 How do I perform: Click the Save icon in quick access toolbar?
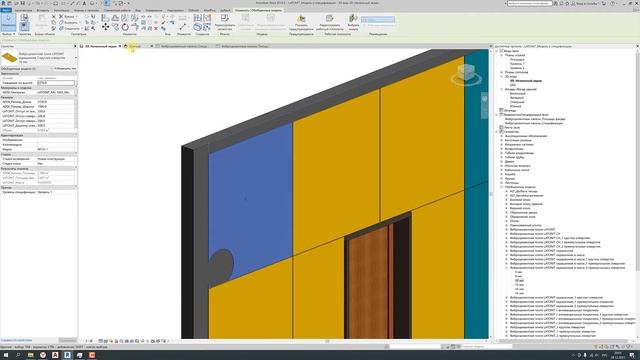[23, 3]
